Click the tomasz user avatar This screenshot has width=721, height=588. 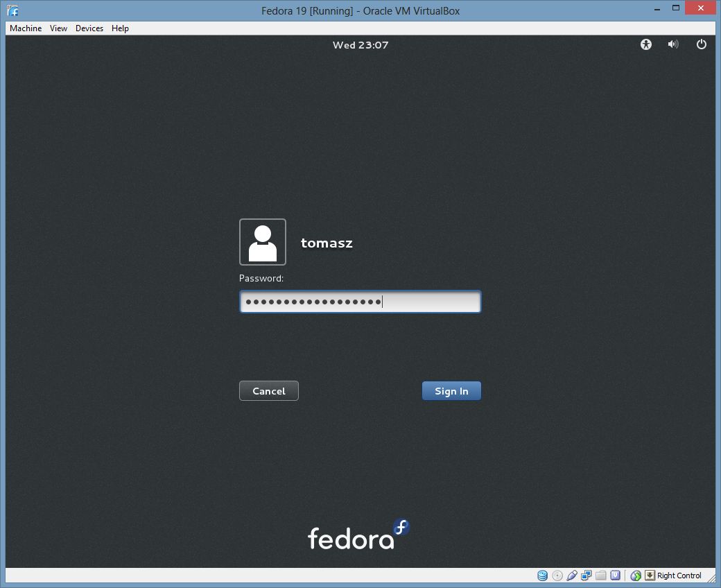pyautogui.click(x=263, y=242)
